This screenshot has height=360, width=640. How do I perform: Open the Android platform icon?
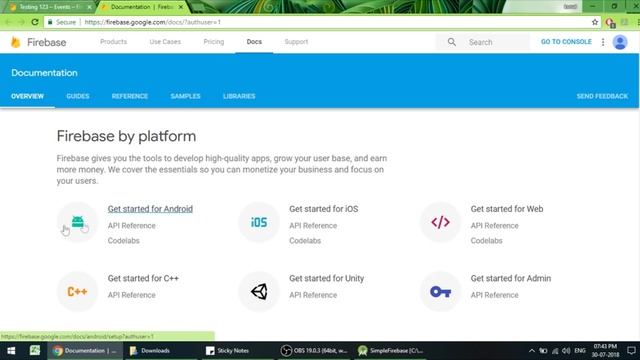pos(78,222)
